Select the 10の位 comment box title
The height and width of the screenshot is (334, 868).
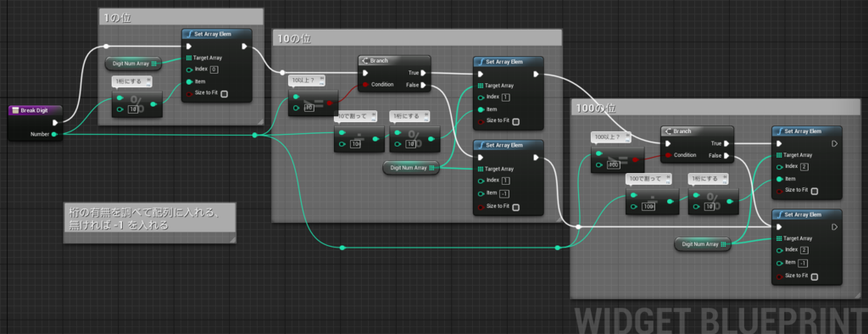coord(293,39)
